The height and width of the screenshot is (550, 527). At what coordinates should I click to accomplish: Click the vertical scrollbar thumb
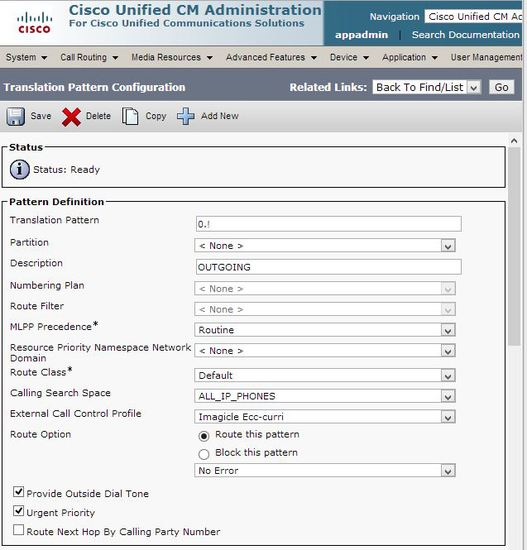click(514, 247)
